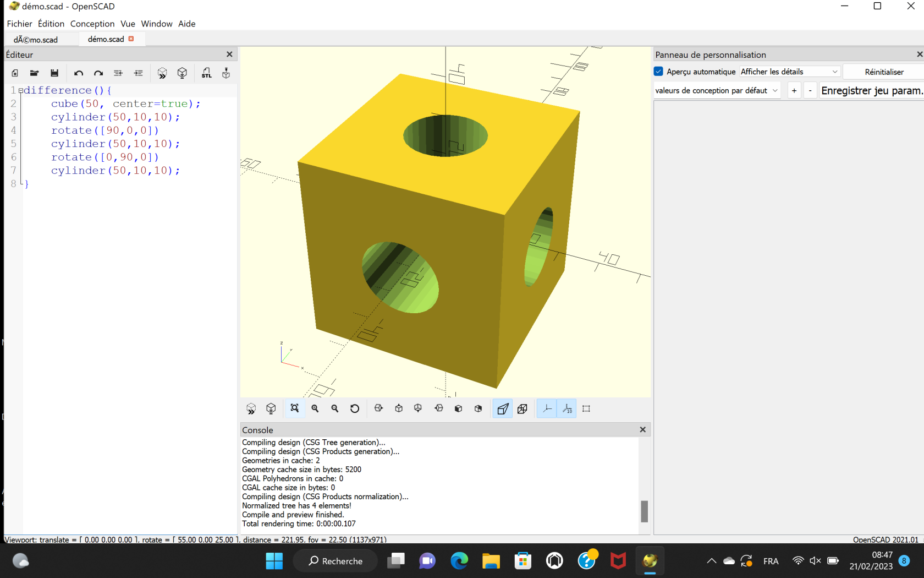Switch to the Front view icon

click(458, 408)
